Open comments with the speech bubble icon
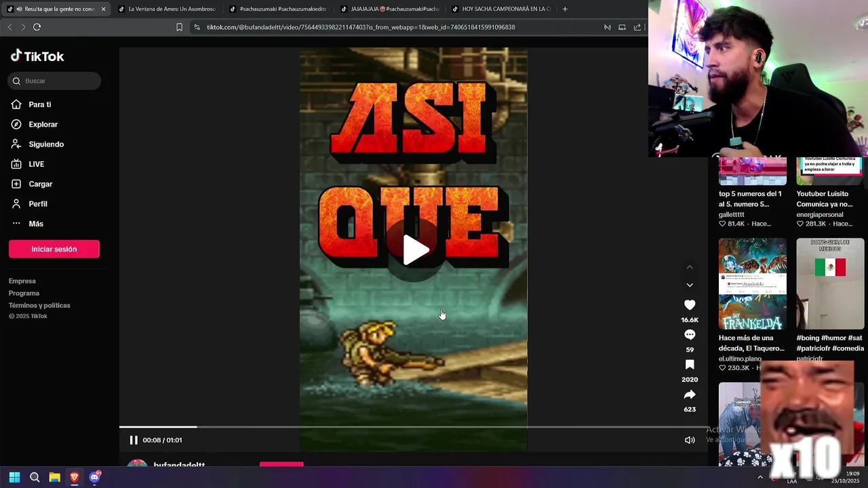This screenshot has width=868, height=488. point(690,335)
